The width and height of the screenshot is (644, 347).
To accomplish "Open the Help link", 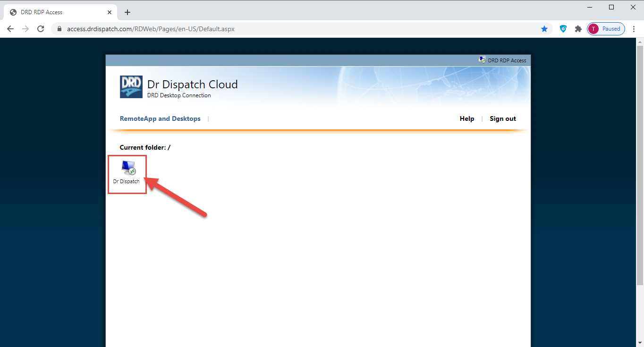I will (467, 118).
